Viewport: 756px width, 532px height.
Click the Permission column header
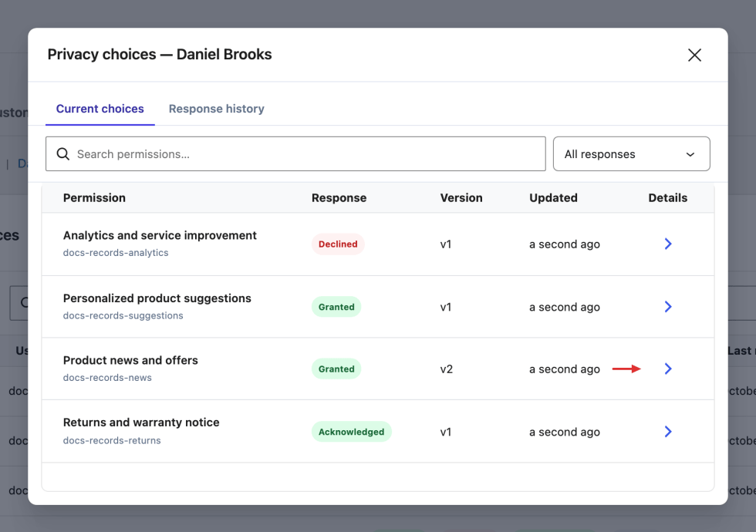(94, 197)
